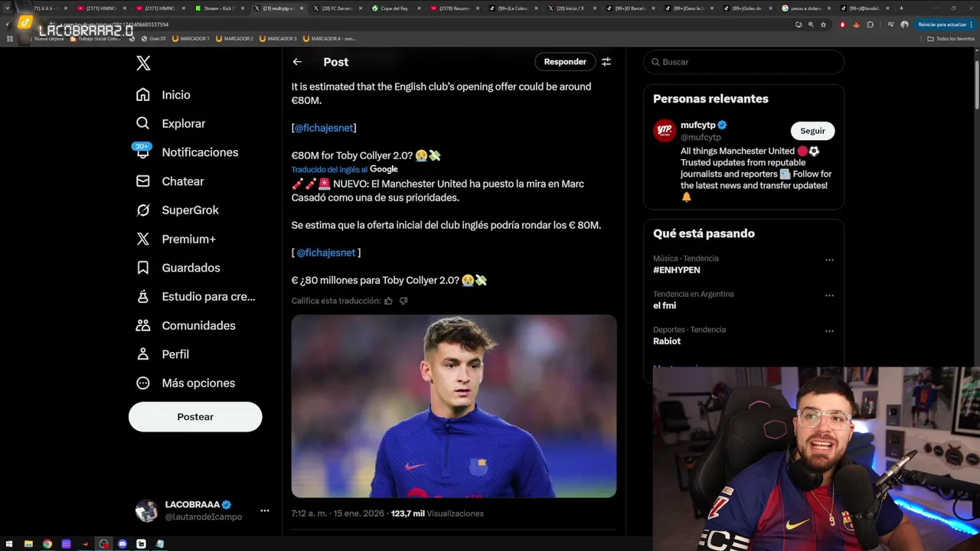Launch Discord from the Windows taskbar
Screen dimensions: 980x551
coord(122,544)
